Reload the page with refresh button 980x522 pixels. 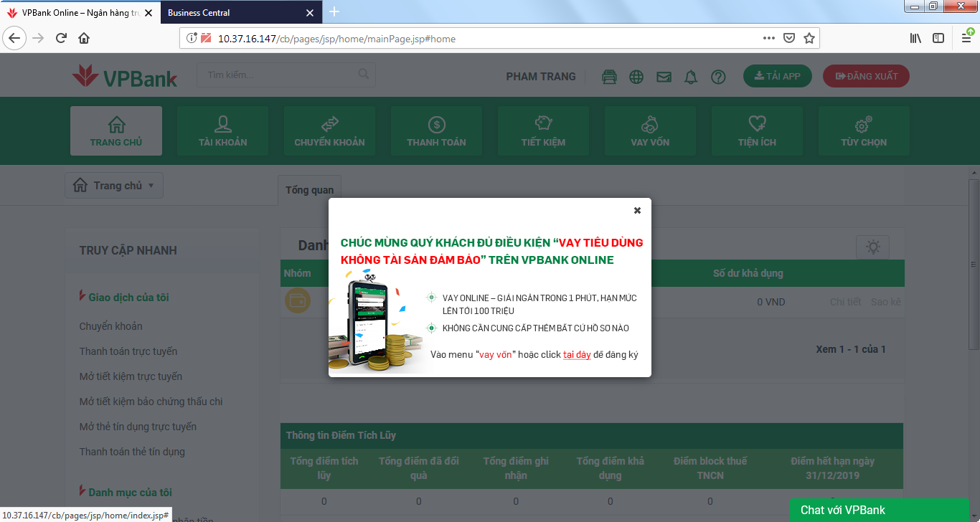[x=62, y=38]
